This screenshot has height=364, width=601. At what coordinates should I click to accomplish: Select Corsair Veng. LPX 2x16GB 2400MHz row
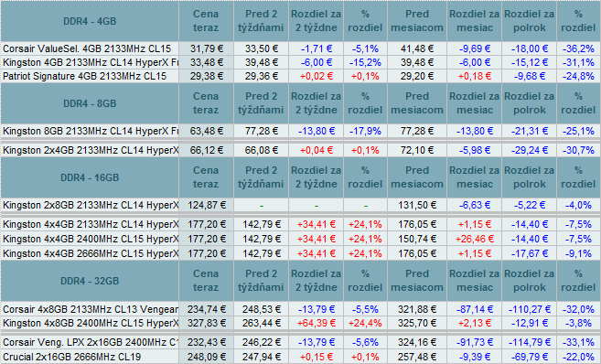300,342
